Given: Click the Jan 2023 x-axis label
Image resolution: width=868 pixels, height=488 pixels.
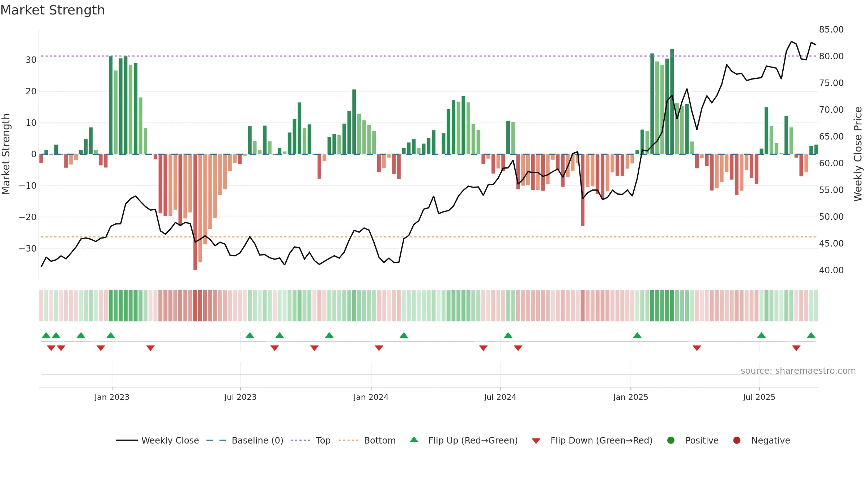Looking at the screenshot, I should coord(112,397).
